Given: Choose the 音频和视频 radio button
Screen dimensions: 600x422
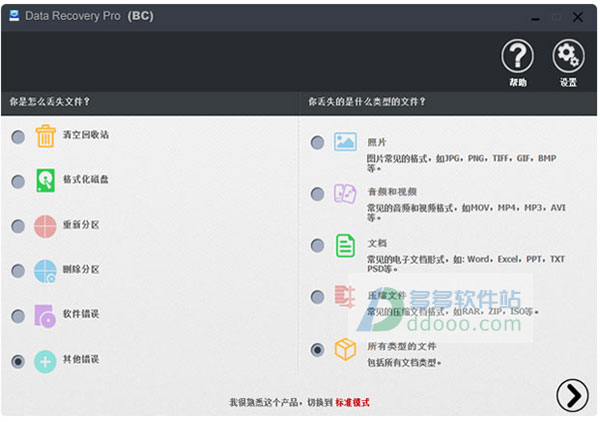Looking at the screenshot, I should click(x=317, y=194).
